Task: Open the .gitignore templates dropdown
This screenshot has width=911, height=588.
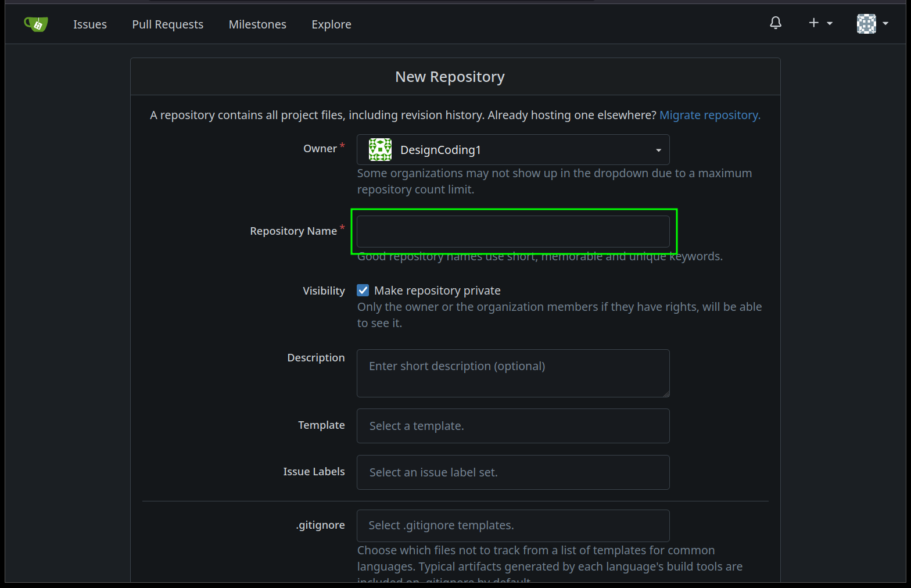Action: (512, 526)
